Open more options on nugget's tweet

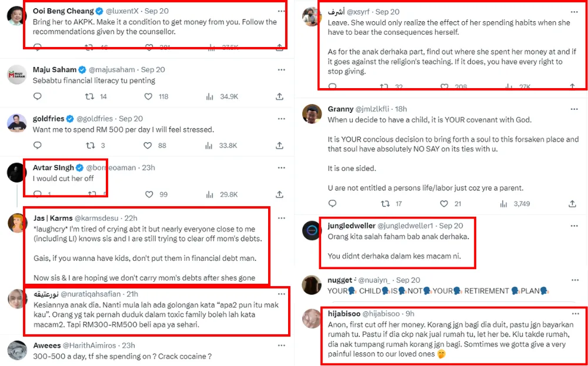point(573,280)
